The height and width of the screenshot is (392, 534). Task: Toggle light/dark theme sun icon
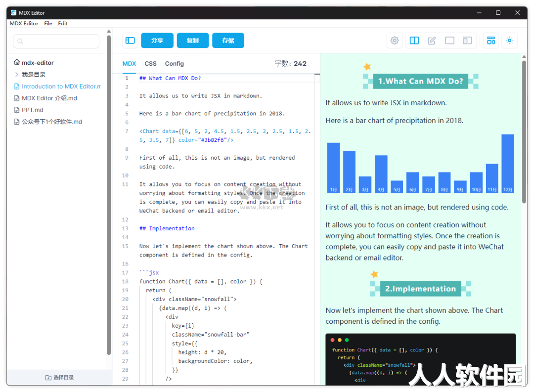pyautogui.click(x=509, y=41)
